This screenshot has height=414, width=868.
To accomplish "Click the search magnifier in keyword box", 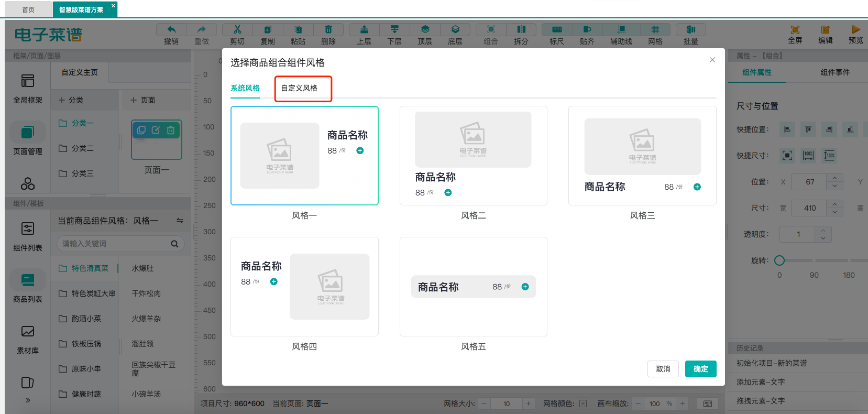I will click(x=174, y=244).
